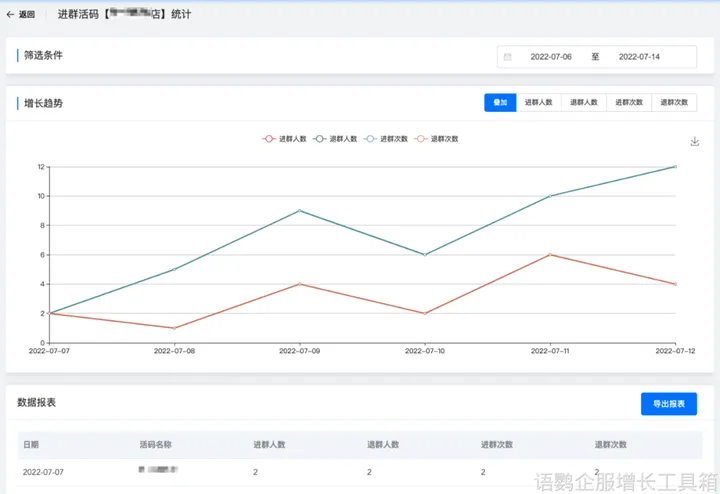Click the 日期 column header
Image resolution: width=720 pixels, height=494 pixels.
tap(31, 444)
